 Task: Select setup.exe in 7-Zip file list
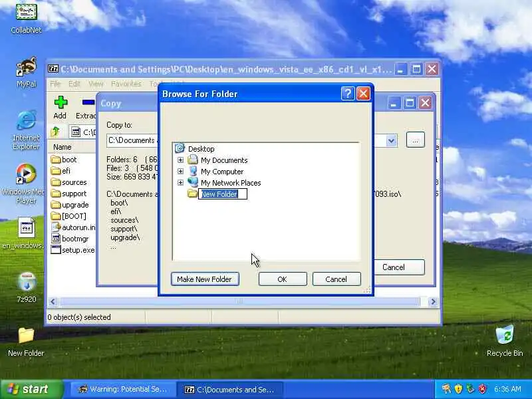[72, 250]
